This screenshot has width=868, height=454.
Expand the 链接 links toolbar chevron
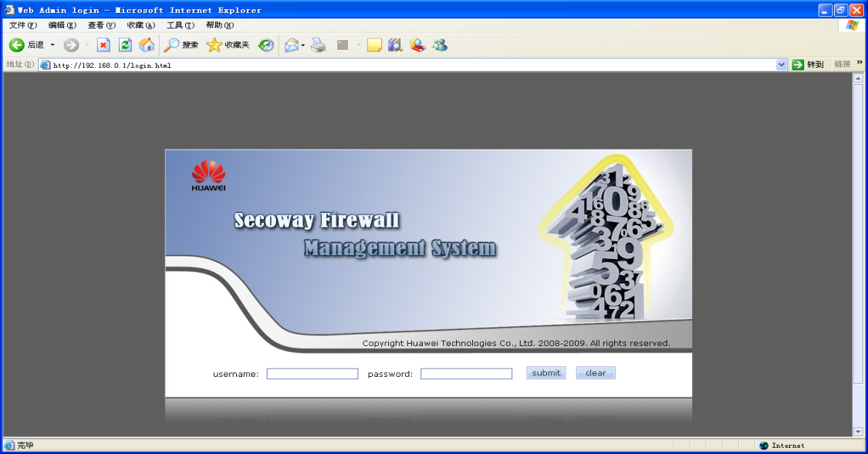pos(860,62)
